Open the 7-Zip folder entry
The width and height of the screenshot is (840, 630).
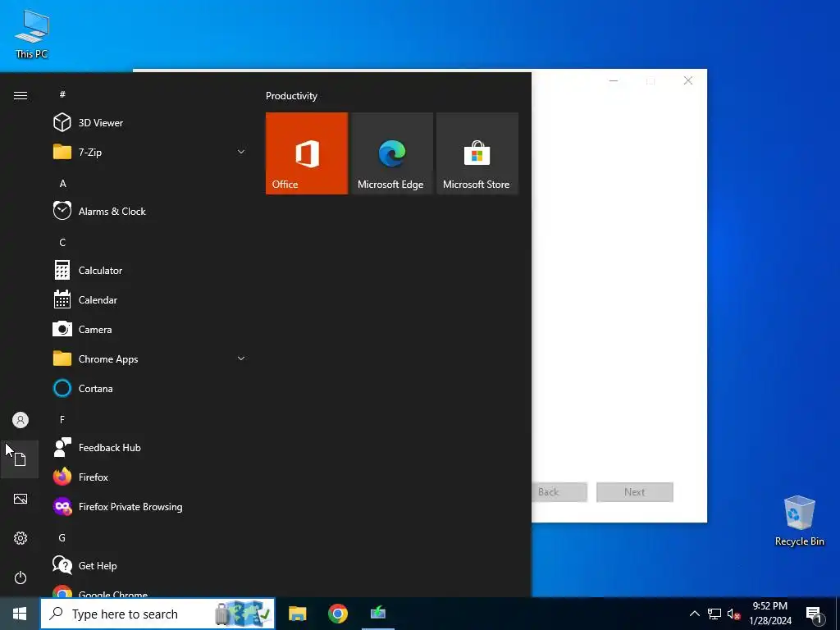[150, 152]
